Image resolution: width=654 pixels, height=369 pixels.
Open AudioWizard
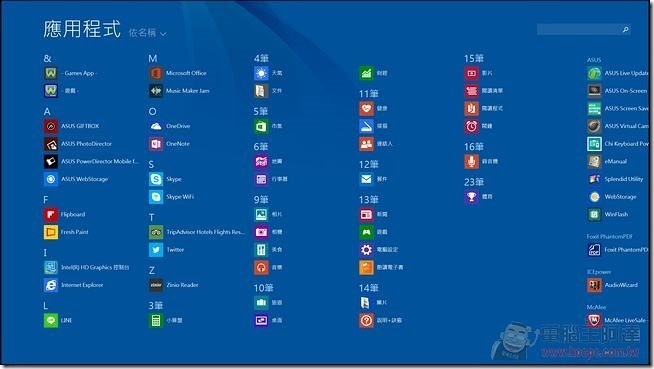click(613, 285)
